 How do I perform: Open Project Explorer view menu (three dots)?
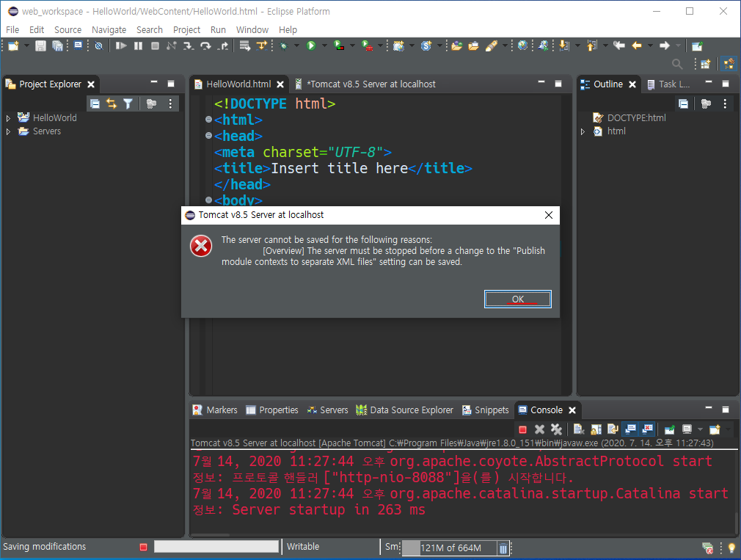(x=171, y=103)
